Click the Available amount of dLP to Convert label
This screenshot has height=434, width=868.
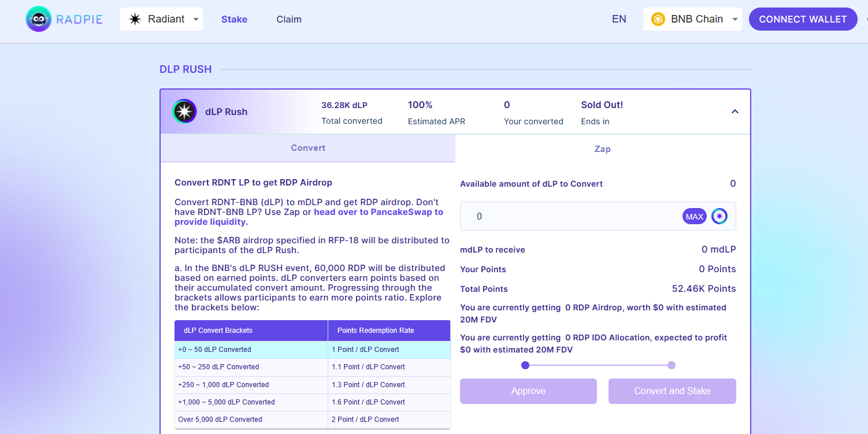coord(532,184)
